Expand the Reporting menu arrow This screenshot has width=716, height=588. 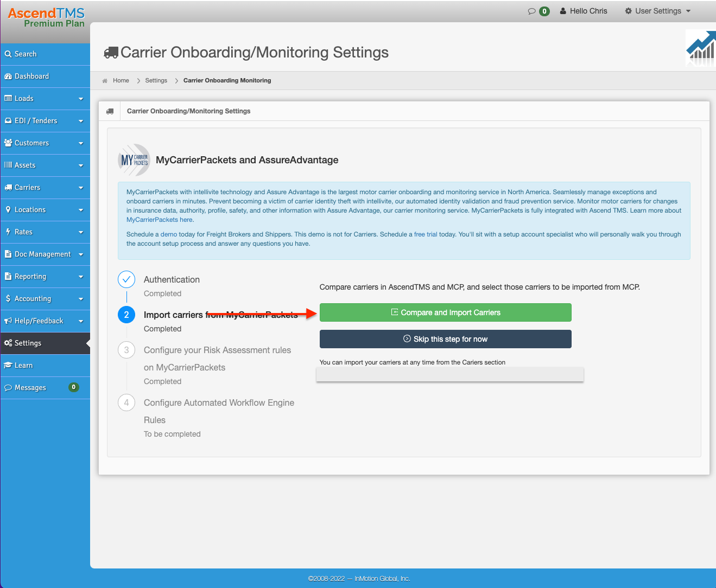(81, 277)
